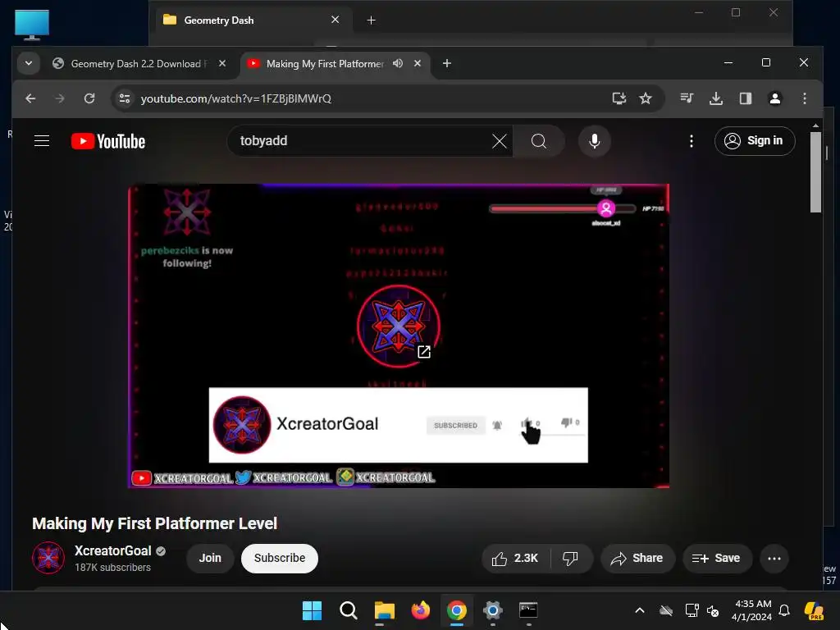Mute the tab using the speaker icon
The image size is (840, 630).
(x=398, y=64)
